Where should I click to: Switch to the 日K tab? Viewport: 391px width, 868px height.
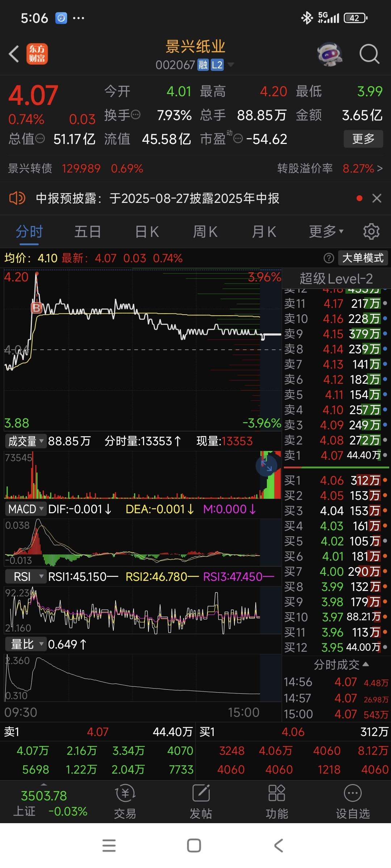click(147, 232)
